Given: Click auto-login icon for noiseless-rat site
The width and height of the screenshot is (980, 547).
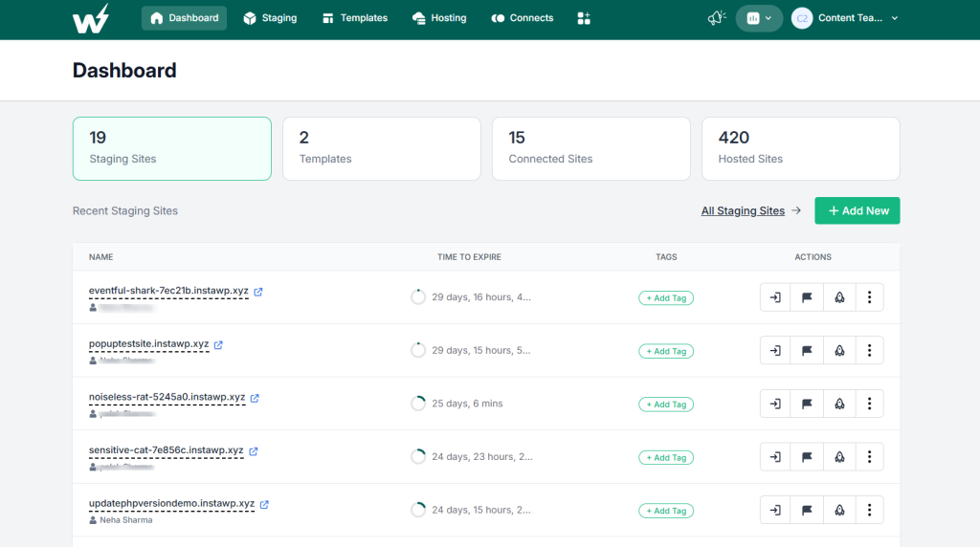Looking at the screenshot, I should point(775,404).
